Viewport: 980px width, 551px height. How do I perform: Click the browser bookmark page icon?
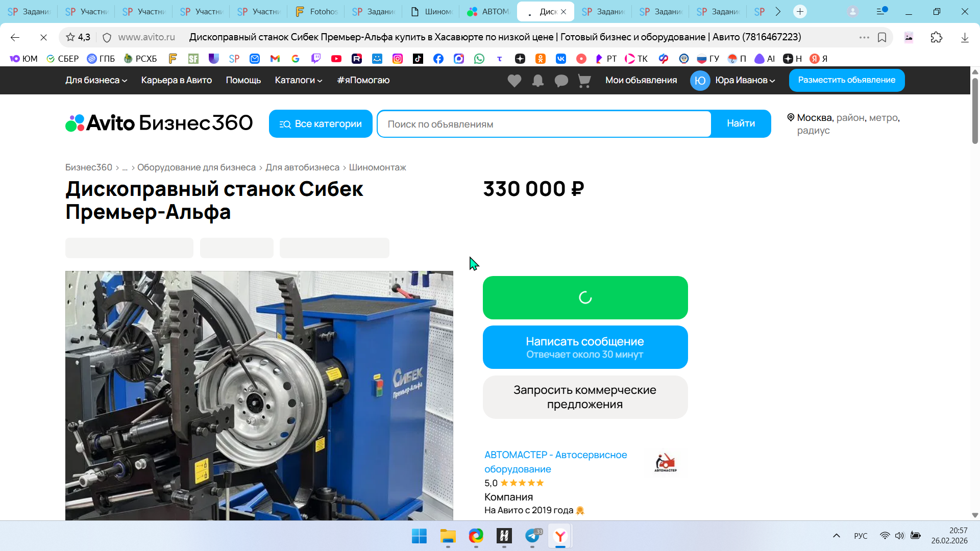pyautogui.click(x=881, y=37)
